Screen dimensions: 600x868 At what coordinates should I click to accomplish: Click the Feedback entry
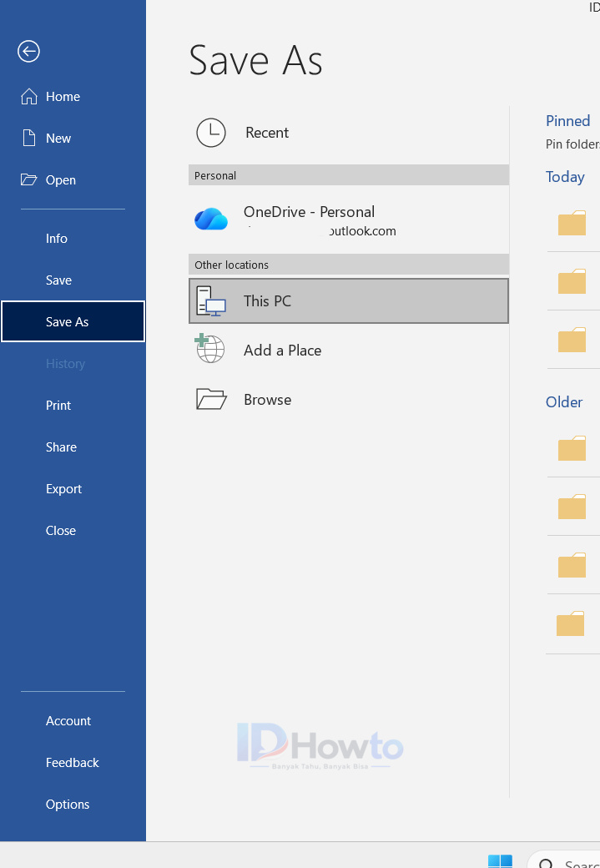72,763
